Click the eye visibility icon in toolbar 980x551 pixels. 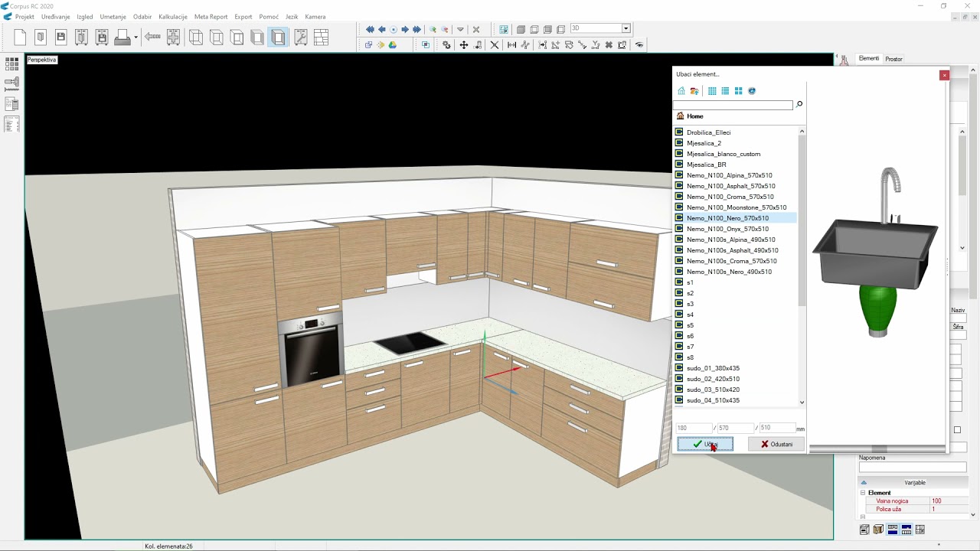[639, 45]
